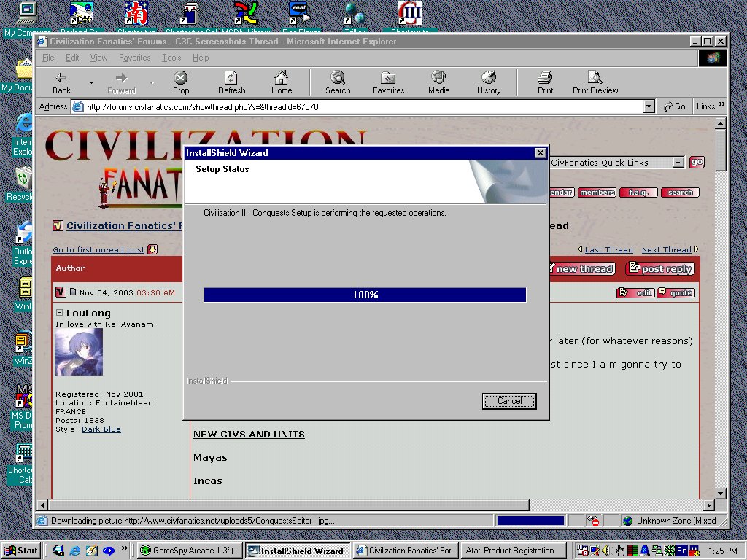Click LouLong's avatar image
The width and height of the screenshot is (747, 560).
[79, 352]
